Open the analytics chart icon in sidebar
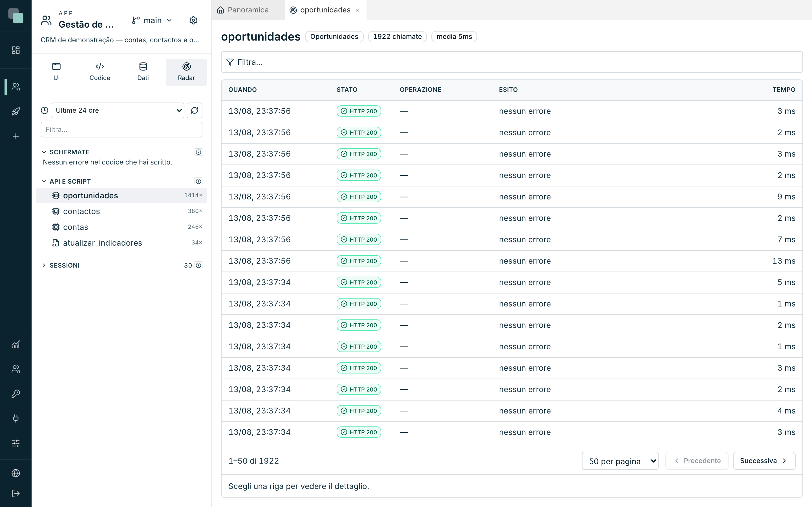Image resolution: width=812 pixels, height=507 pixels. (16, 344)
